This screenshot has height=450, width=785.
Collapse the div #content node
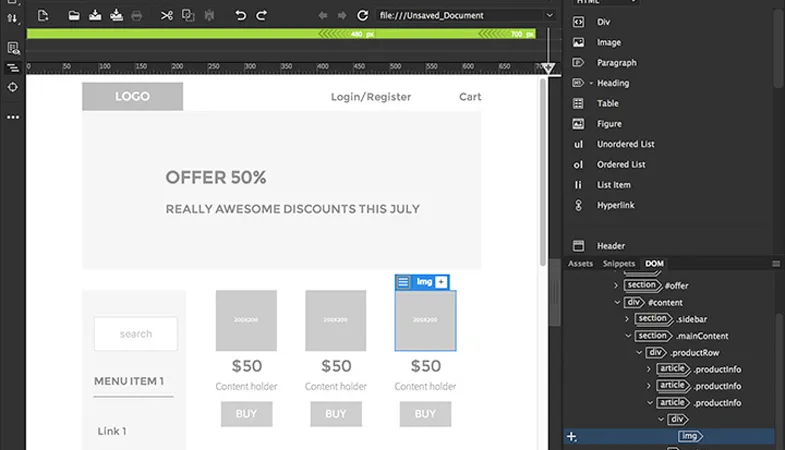click(x=617, y=302)
